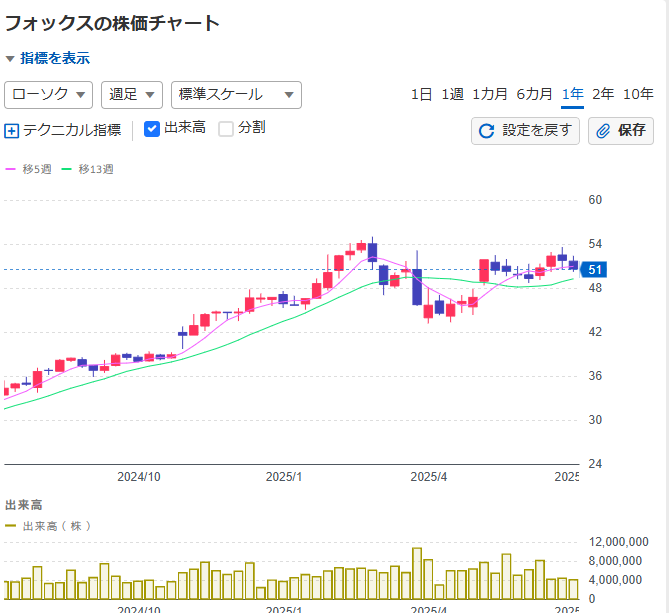Open the 週足 interval dropdown
The width and height of the screenshot is (669, 613).
(x=132, y=95)
